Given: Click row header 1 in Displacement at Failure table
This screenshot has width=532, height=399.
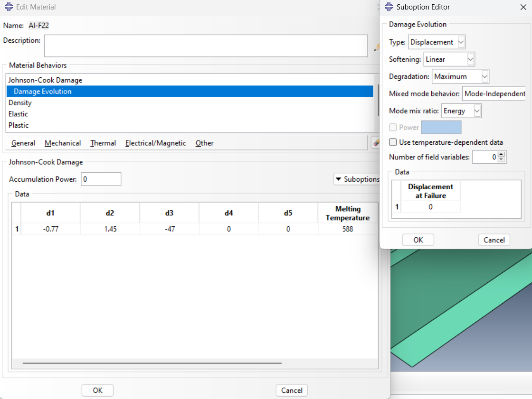Looking at the screenshot, I should 397,207.
